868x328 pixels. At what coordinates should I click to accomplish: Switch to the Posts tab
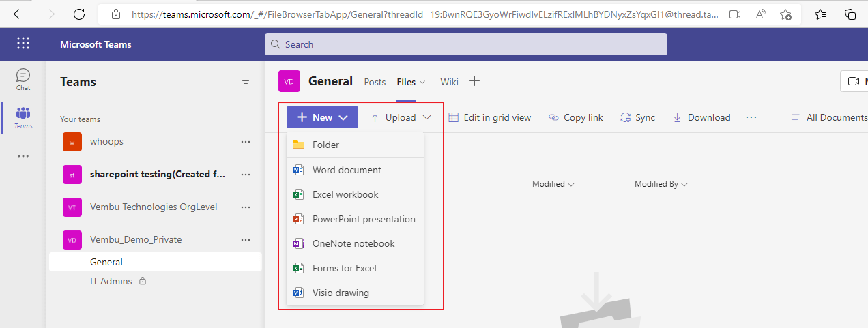375,82
